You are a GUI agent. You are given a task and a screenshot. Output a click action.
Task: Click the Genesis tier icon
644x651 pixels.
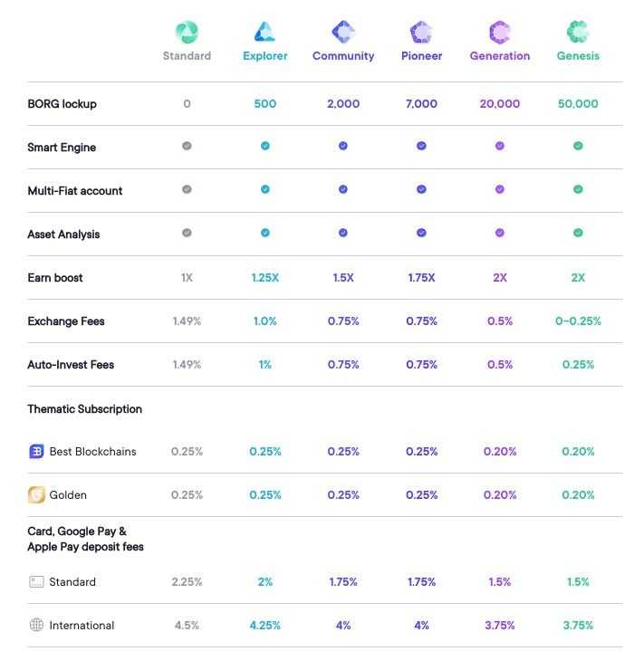pos(578,33)
